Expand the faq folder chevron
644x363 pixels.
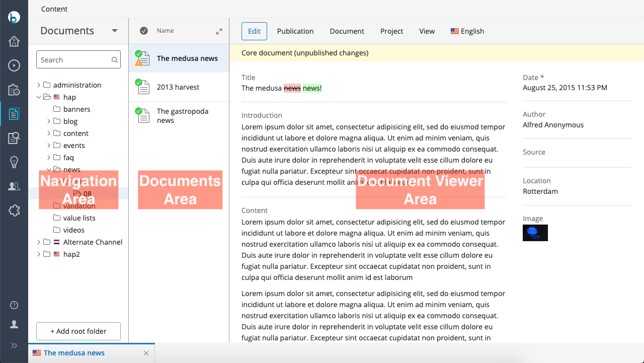click(x=49, y=158)
